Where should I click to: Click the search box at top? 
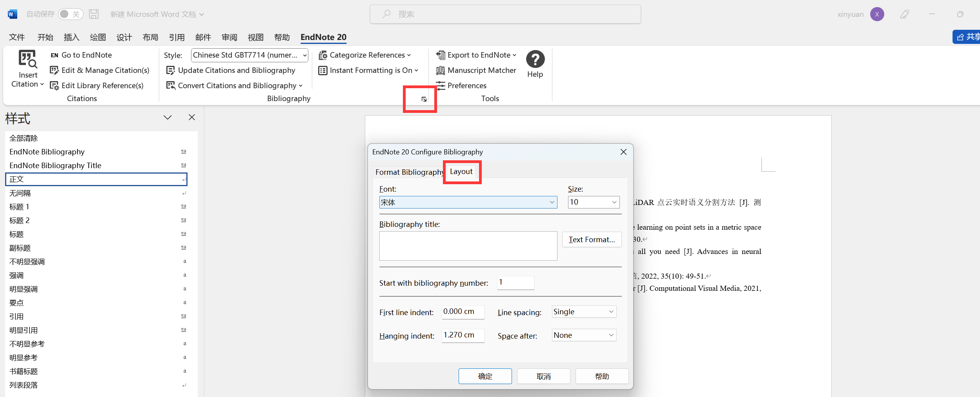(x=505, y=14)
